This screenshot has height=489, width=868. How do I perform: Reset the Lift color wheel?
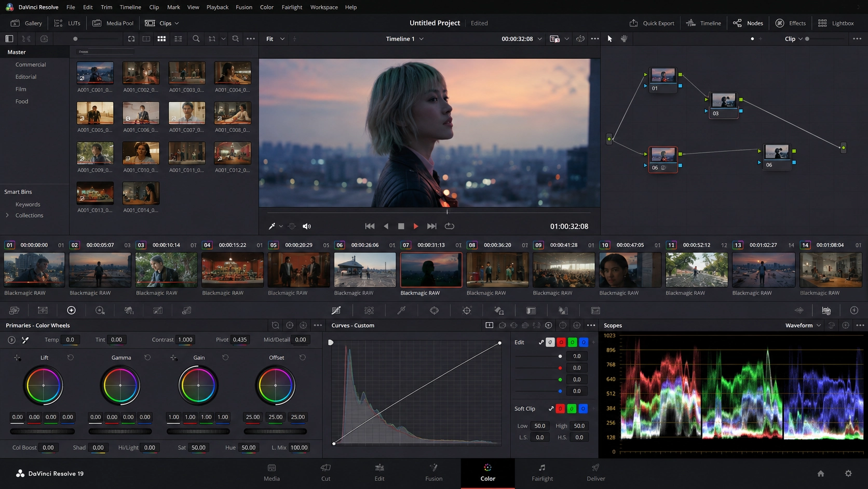click(x=71, y=358)
